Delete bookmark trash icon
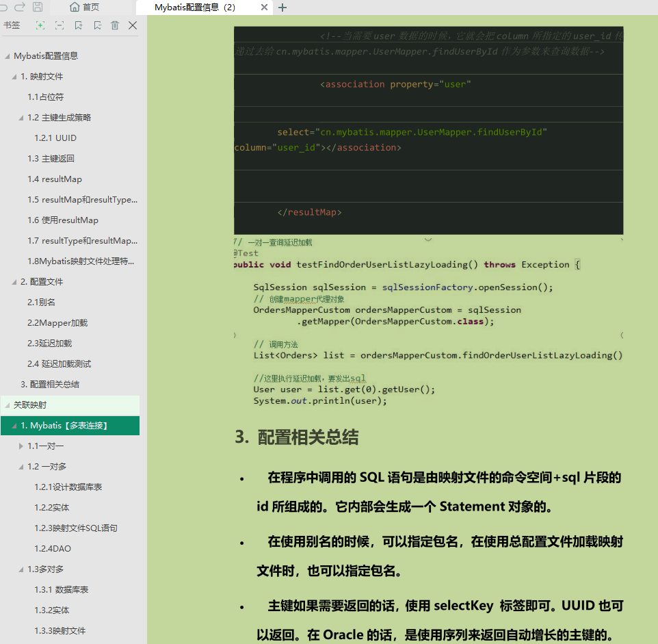 click(115, 25)
